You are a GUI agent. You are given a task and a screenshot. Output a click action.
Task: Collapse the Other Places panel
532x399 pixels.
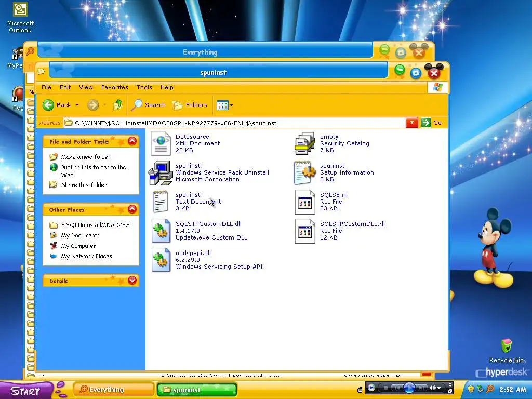coord(132,209)
